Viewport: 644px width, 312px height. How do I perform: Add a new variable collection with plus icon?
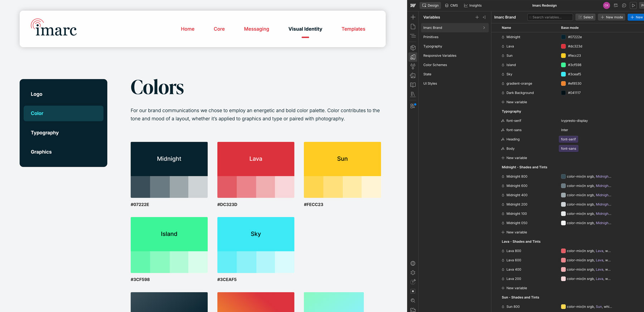477,17
